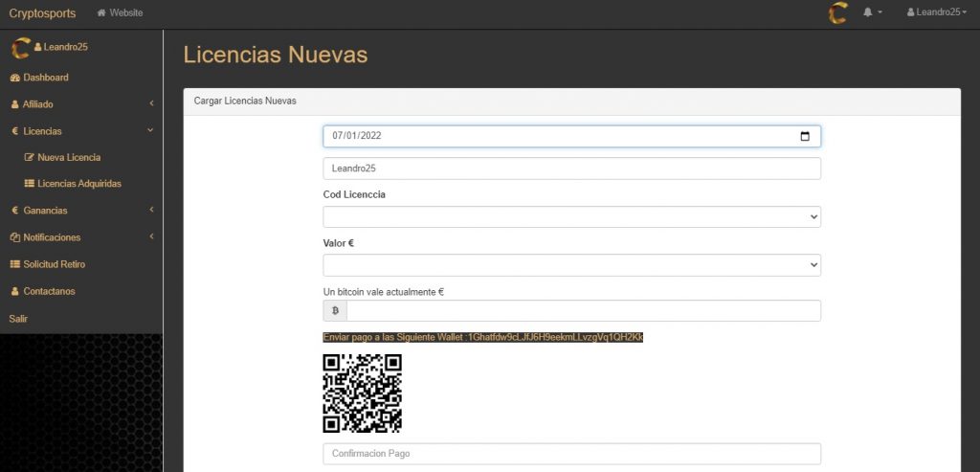Image resolution: width=980 pixels, height=472 pixels.
Task: Go to Licencias Adquiridas list
Action: coord(78,183)
